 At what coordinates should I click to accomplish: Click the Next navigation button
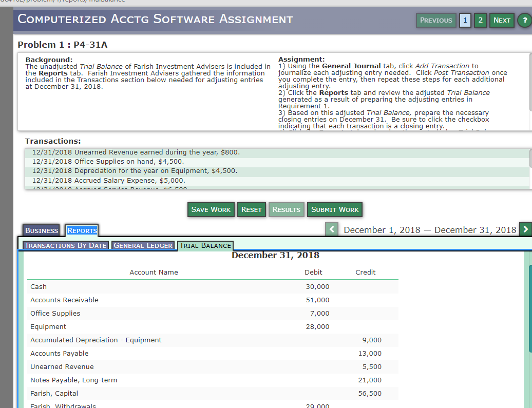click(501, 20)
